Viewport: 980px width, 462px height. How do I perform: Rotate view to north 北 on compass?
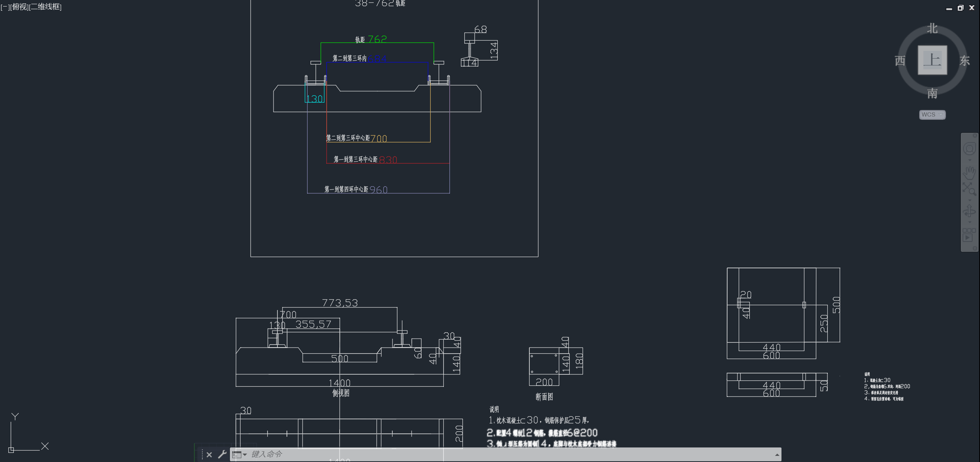coord(932,28)
